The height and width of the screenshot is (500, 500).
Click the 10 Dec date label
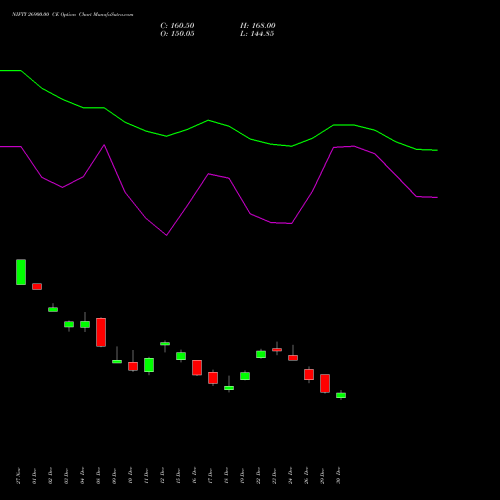pyautogui.click(x=131, y=476)
